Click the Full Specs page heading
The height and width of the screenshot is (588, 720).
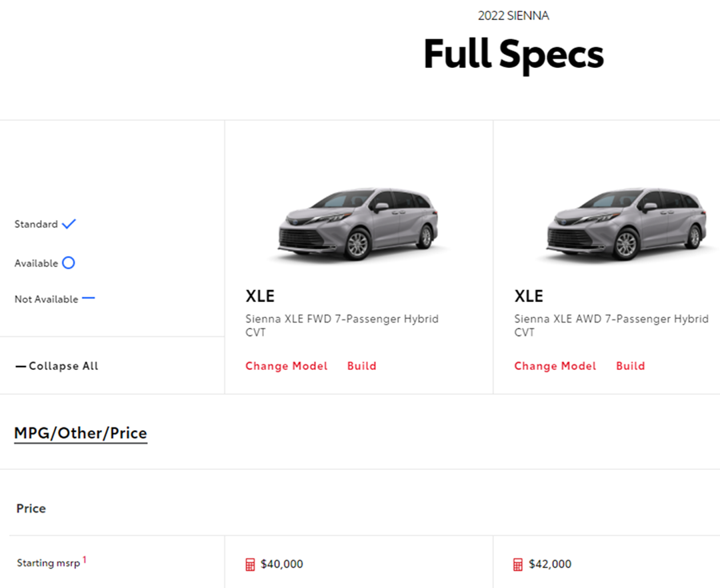tap(513, 54)
